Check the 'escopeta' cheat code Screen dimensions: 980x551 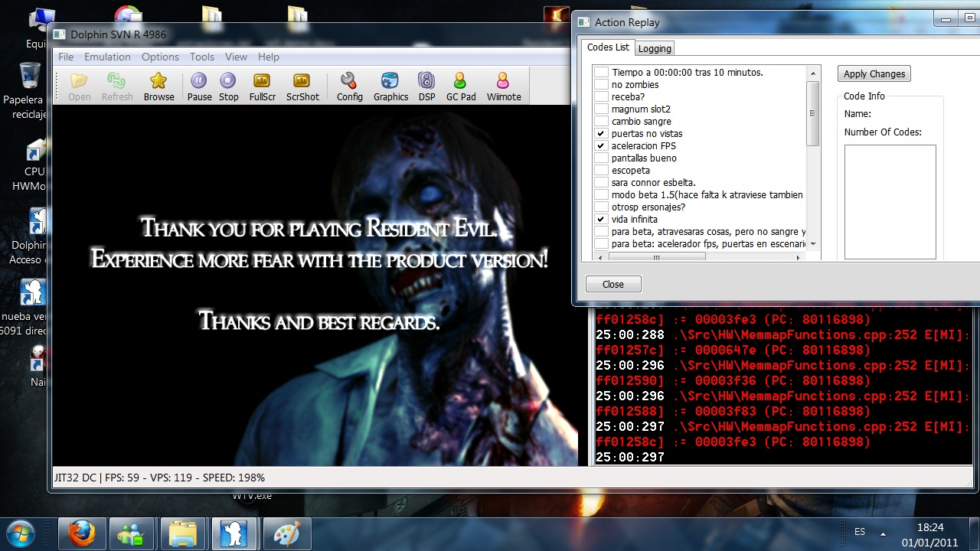pos(602,171)
